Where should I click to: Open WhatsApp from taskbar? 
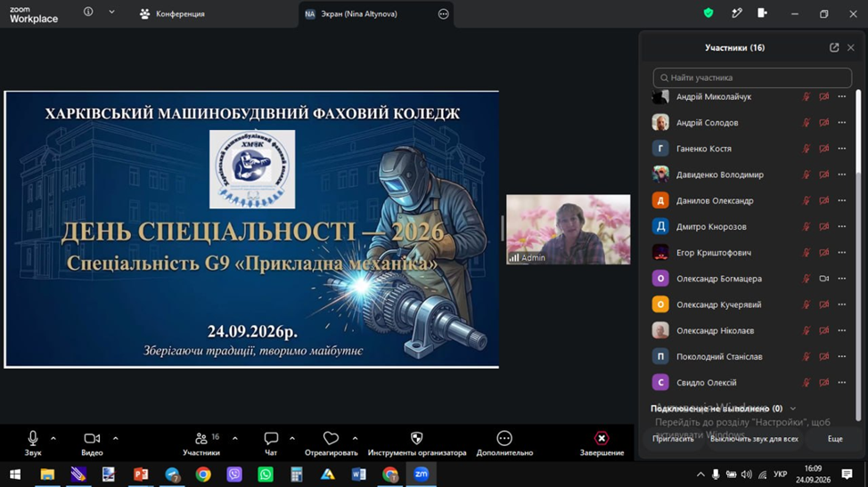[266, 475]
